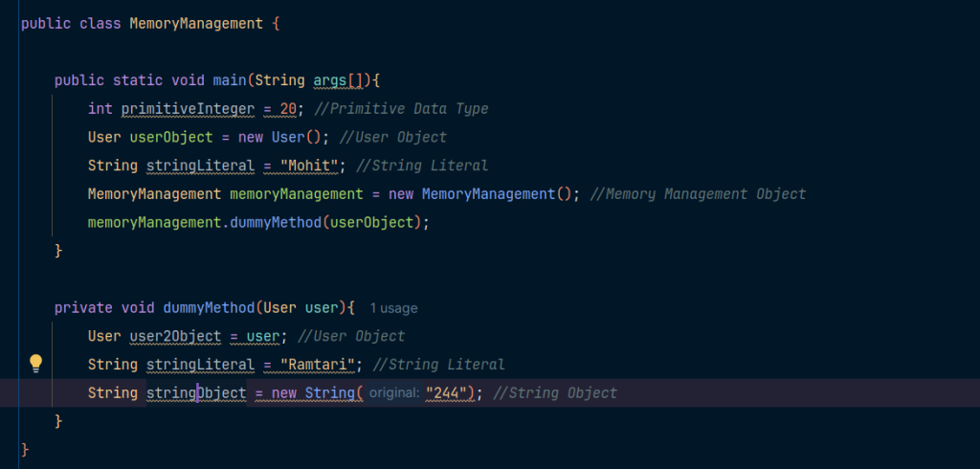Click the class name MemoryManagement in declaration
Image resolution: width=980 pixels, height=469 pixels.
(x=196, y=24)
